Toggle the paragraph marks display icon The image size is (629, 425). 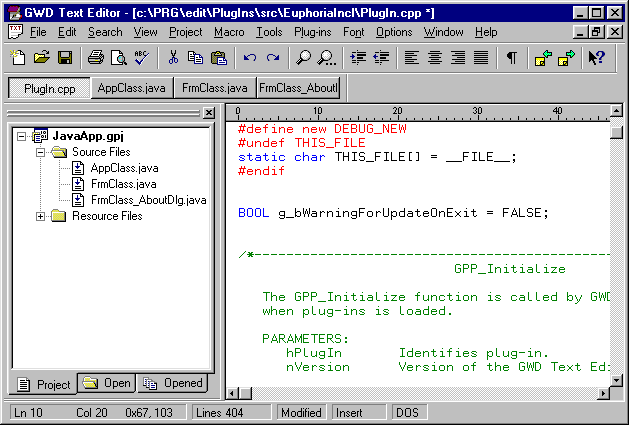click(x=511, y=58)
